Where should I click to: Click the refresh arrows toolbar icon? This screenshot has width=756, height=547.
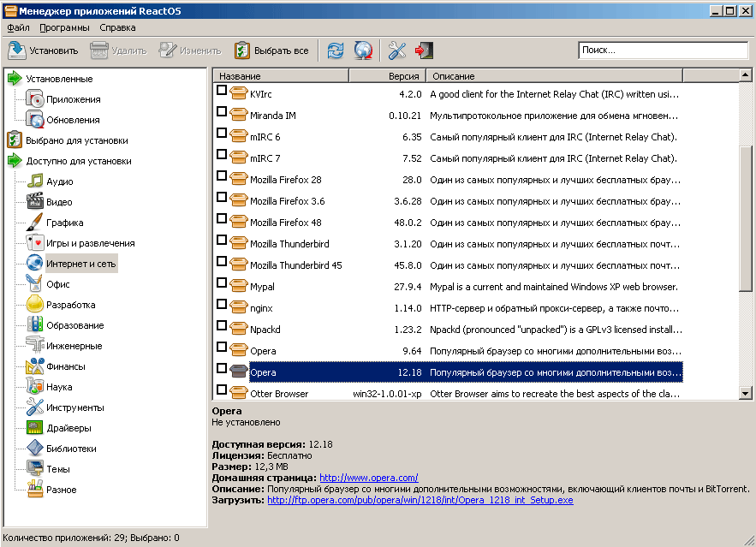tap(336, 51)
